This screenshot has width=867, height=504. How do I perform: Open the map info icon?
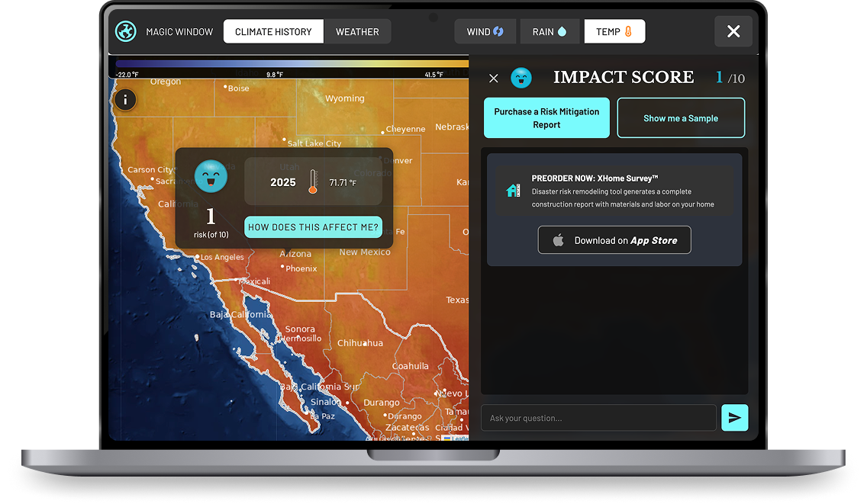point(125,99)
